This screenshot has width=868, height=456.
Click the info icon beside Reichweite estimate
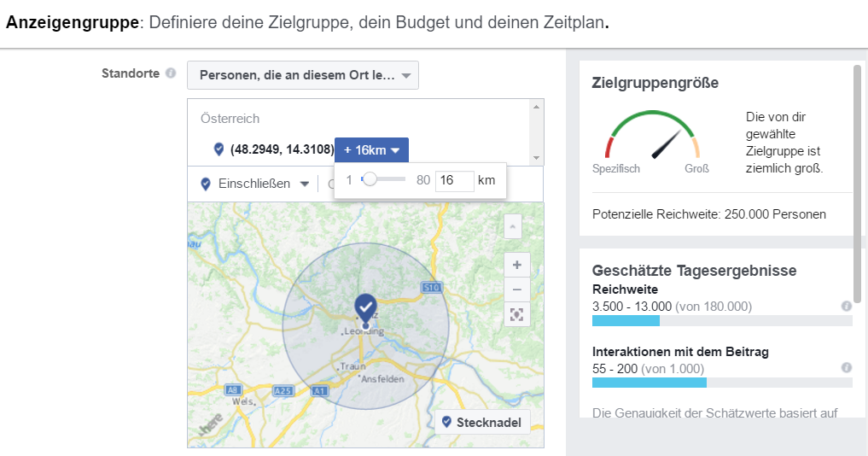click(x=846, y=306)
